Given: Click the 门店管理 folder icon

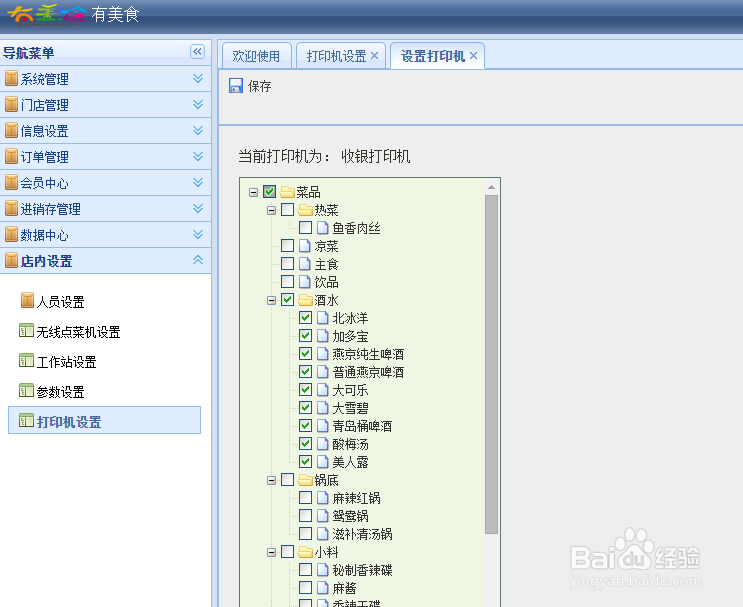Looking at the screenshot, I should 11,105.
